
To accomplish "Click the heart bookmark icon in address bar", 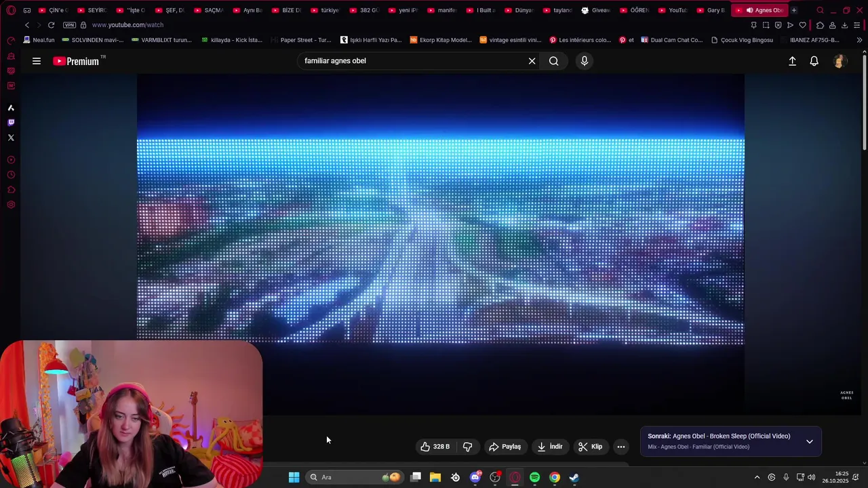I will (802, 25).
